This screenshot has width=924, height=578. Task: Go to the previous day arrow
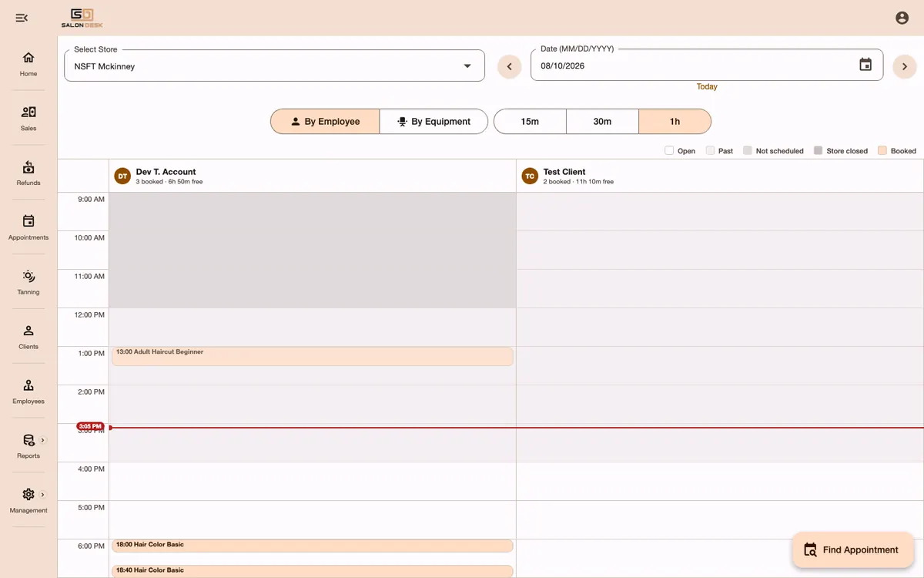[509, 66]
